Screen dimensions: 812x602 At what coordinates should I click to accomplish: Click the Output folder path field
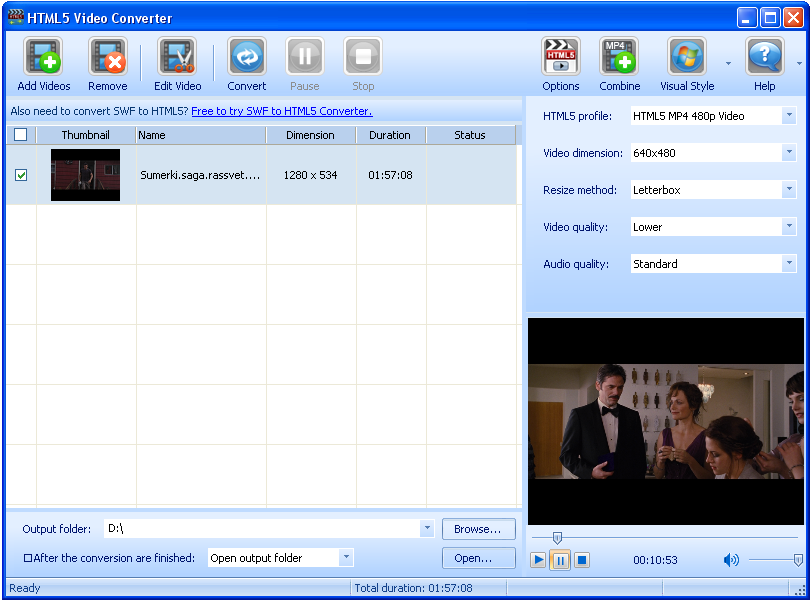point(263,528)
